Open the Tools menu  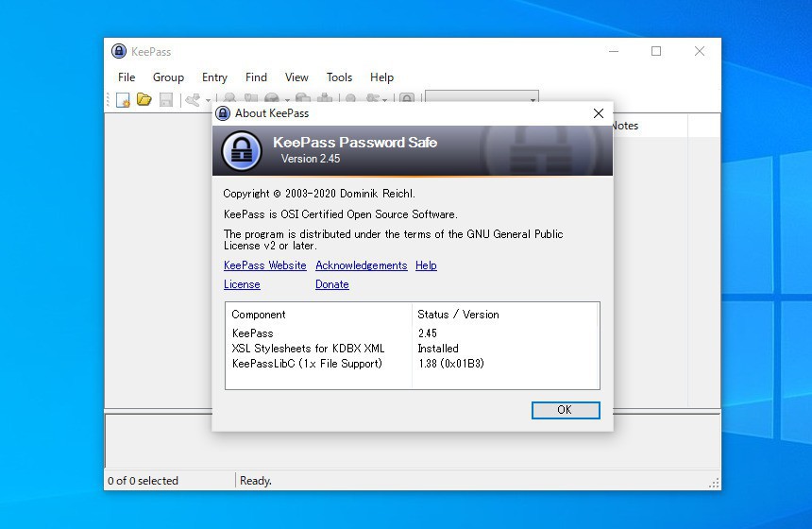click(339, 77)
